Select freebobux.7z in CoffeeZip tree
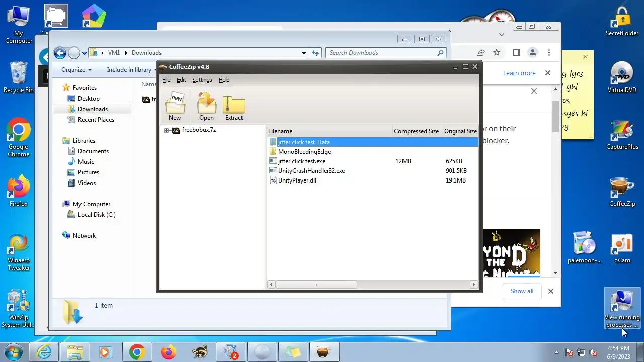The height and width of the screenshot is (362, 644). click(199, 130)
